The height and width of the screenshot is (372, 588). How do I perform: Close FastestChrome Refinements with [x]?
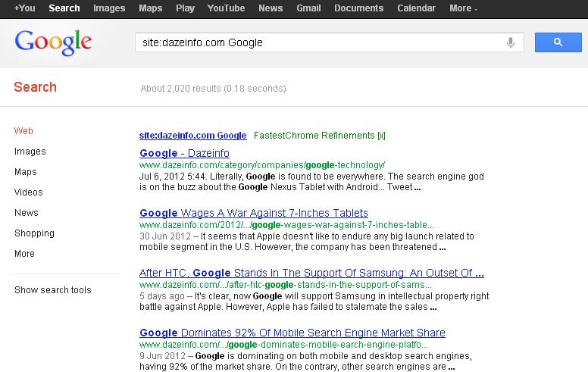point(381,136)
